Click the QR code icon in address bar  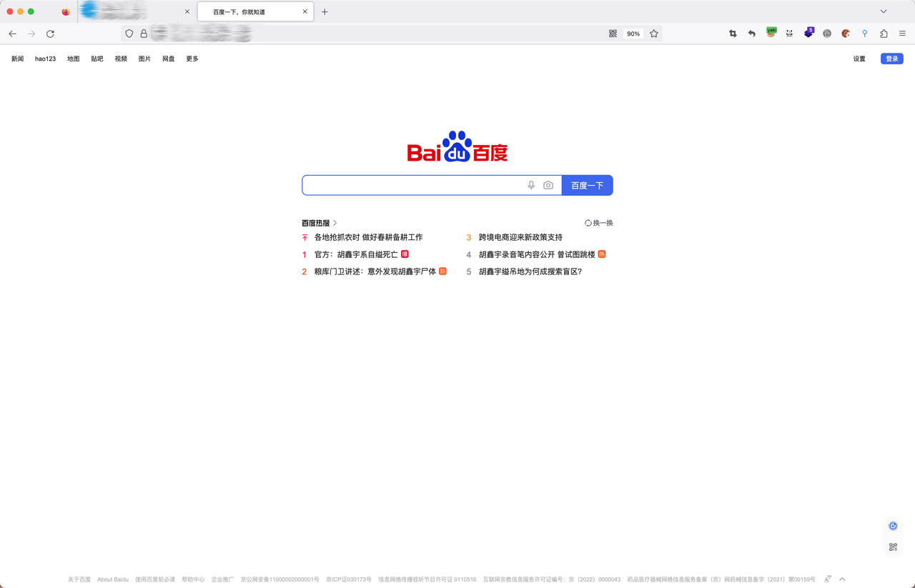pyautogui.click(x=613, y=34)
